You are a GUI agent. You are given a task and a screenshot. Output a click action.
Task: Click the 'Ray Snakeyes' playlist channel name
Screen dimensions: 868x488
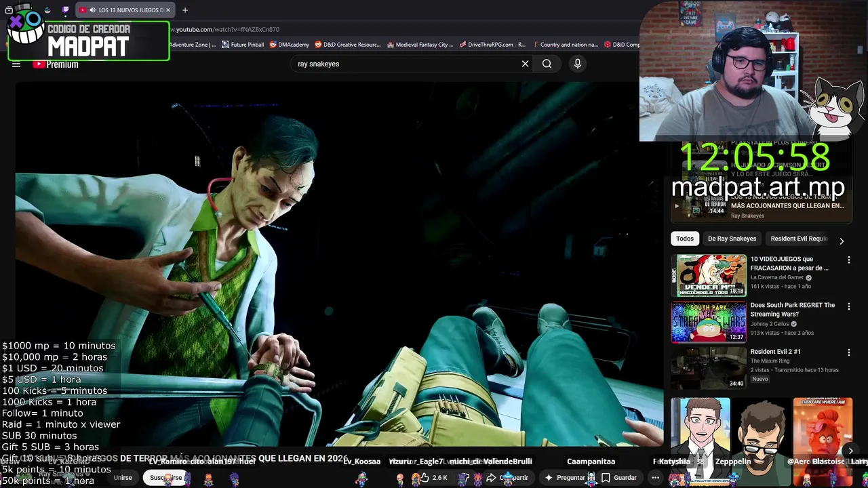click(747, 216)
